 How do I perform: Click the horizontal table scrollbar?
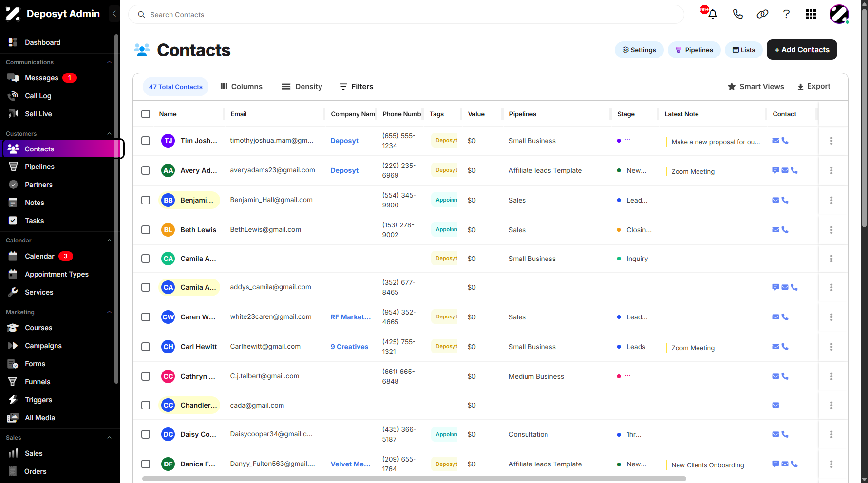click(x=414, y=479)
